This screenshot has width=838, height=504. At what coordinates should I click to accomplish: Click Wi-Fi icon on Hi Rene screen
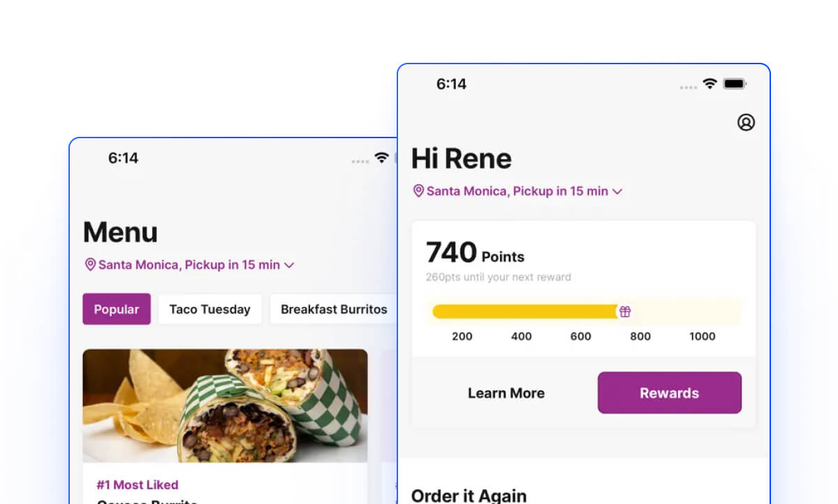[x=710, y=84]
